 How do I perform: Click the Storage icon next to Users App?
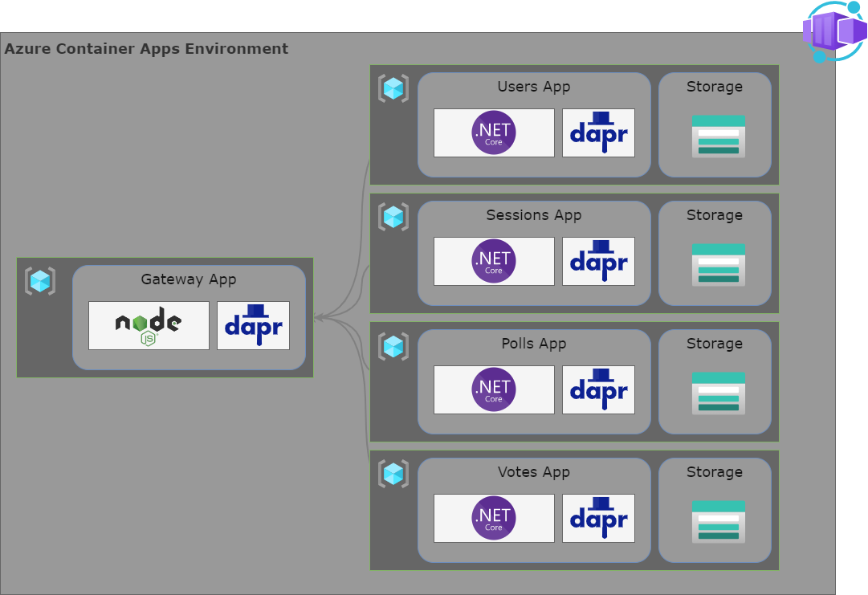coord(719,137)
